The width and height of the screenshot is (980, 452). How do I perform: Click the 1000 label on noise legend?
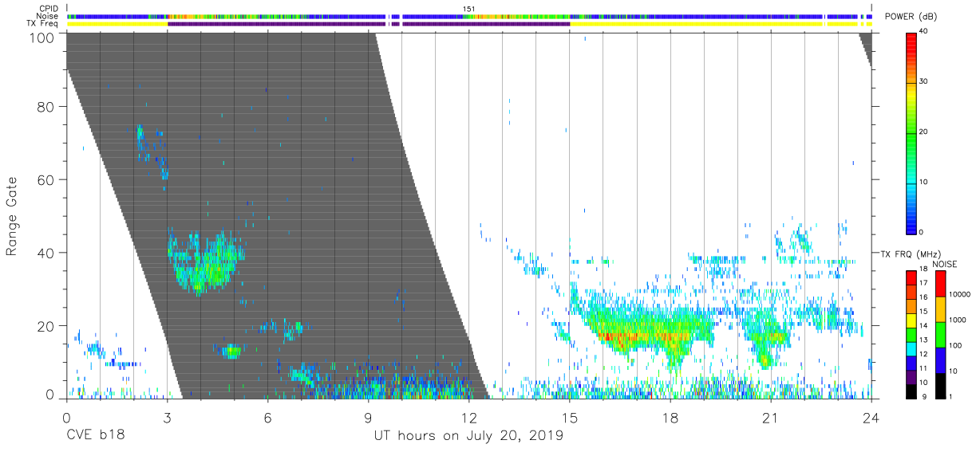956,320
